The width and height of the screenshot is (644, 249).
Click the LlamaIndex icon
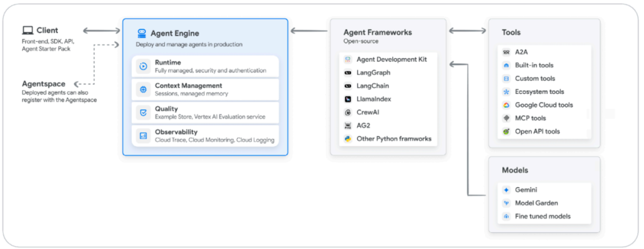point(348,99)
